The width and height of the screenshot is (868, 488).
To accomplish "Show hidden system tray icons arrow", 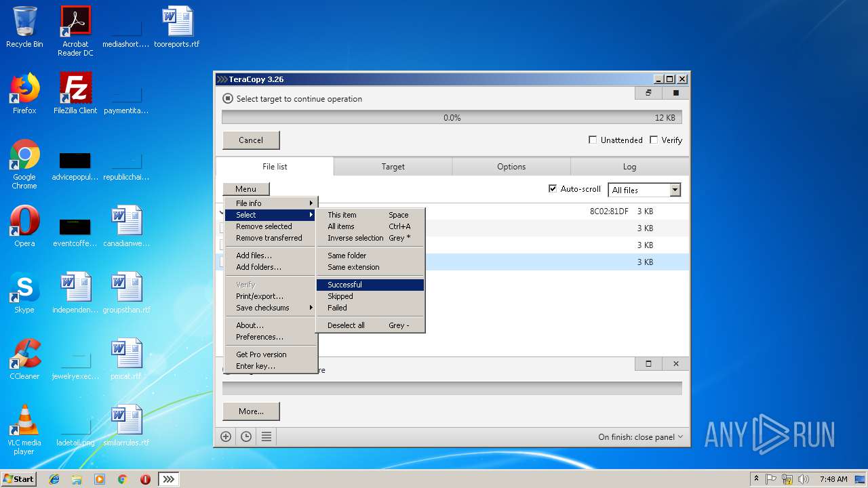I will tap(756, 479).
